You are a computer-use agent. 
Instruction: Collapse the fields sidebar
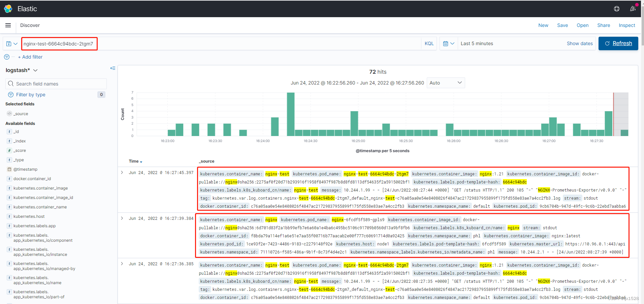coord(113,68)
